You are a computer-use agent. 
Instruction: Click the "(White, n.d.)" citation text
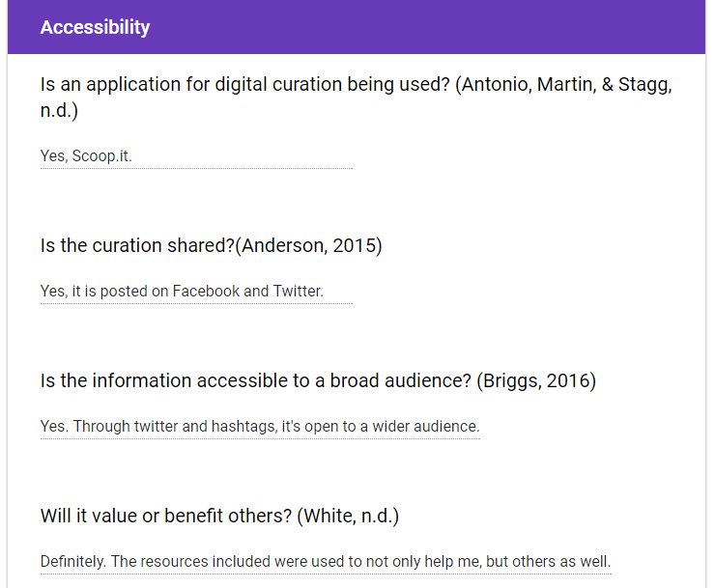tap(348, 516)
